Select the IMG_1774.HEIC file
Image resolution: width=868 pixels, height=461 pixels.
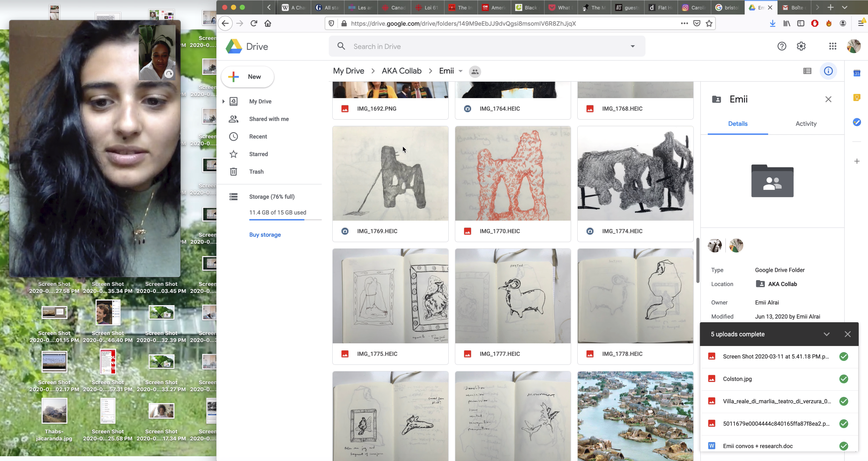coord(635,184)
